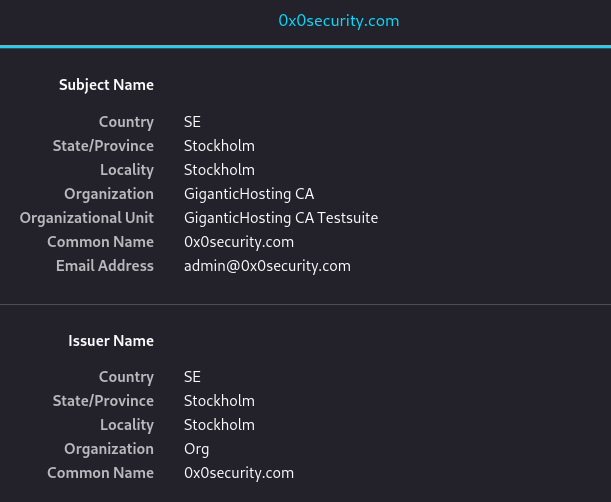
Task: Click the Issuer's Locality field label
Action: pyautogui.click(x=127, y=425)
